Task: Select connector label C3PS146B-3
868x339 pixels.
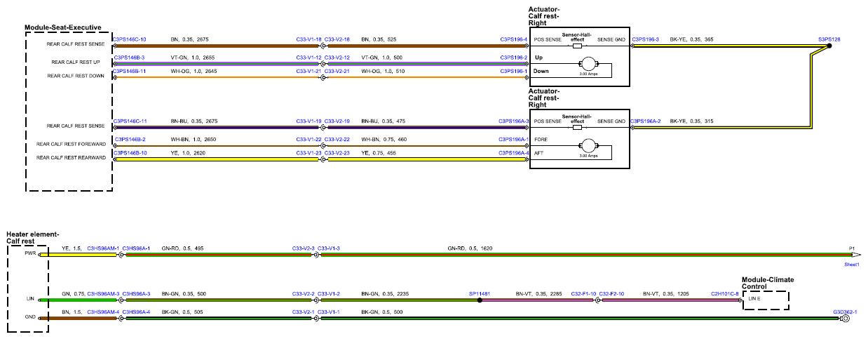Action: (130, 57)
